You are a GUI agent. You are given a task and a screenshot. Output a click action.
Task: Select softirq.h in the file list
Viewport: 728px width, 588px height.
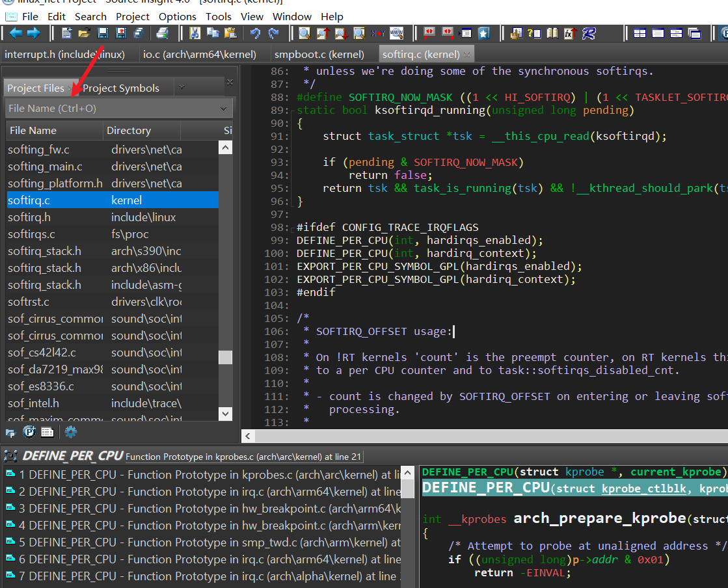(29, 217)
